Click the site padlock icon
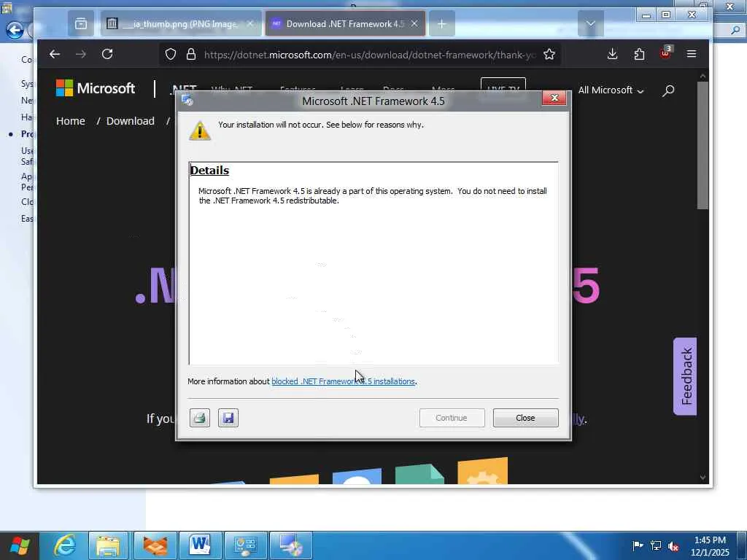Viewport: 747px width, 560px height. [191, 54]
